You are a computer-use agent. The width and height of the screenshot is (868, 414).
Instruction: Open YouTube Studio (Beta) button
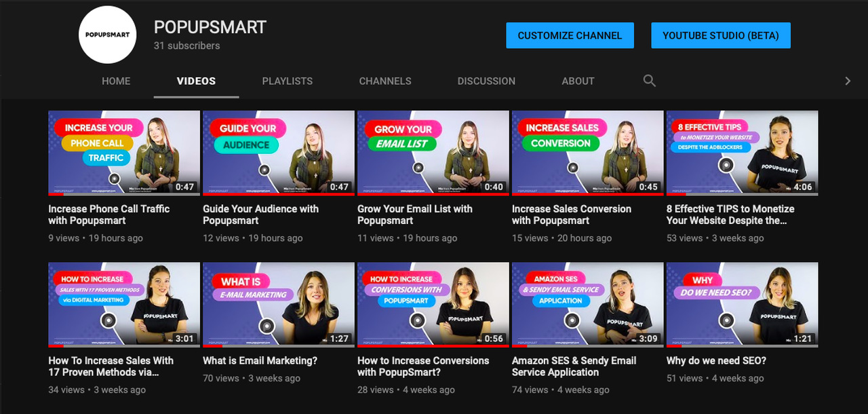pyautogui.click(x=720, y=35)
